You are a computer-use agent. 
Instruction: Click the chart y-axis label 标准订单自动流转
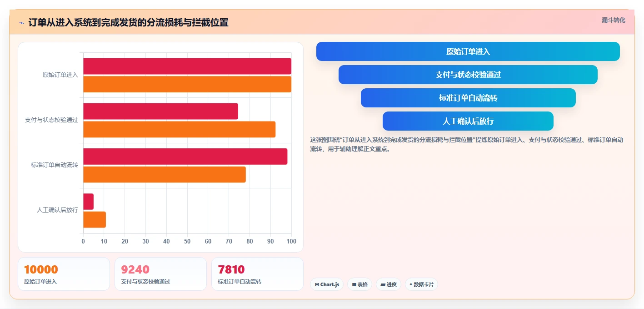55,165
